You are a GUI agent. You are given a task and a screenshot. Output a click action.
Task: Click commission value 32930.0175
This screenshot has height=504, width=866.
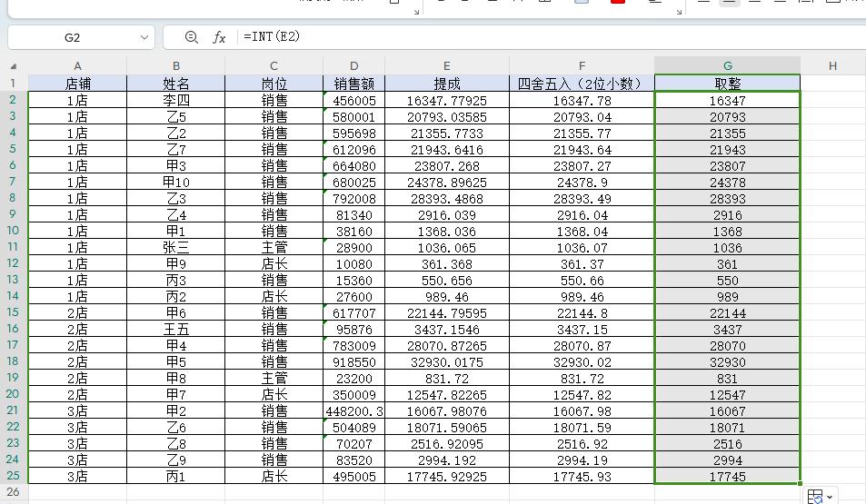click(x=447, y=362)
